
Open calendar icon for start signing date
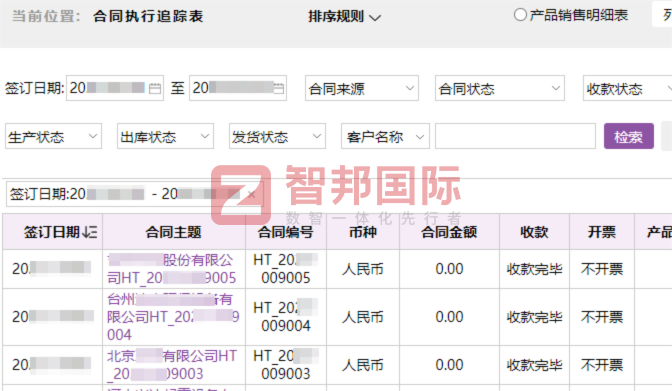pyautogui.click(x=155, y=88)
